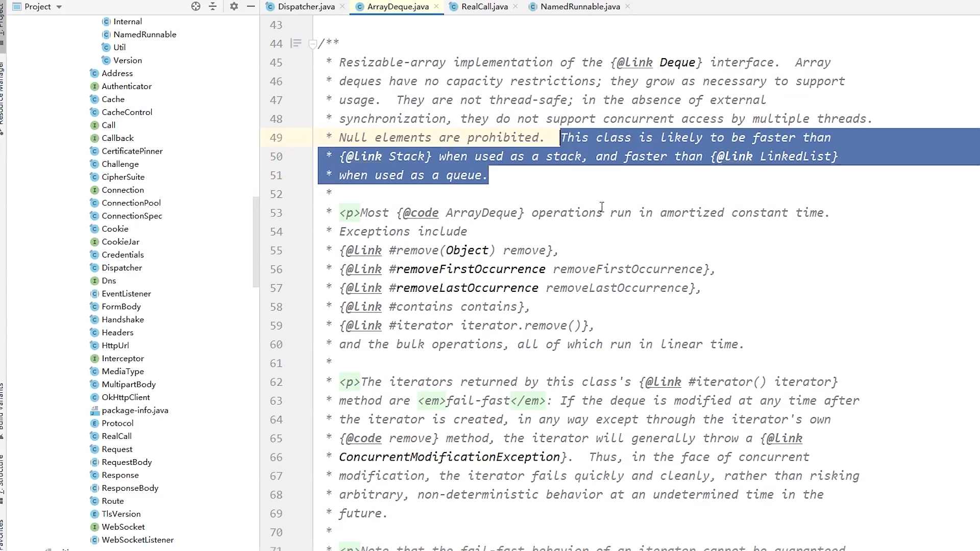This screenshot has width=980, height=551.
Task: Switch to RealCall.java tab
Action: pos(484,7)
